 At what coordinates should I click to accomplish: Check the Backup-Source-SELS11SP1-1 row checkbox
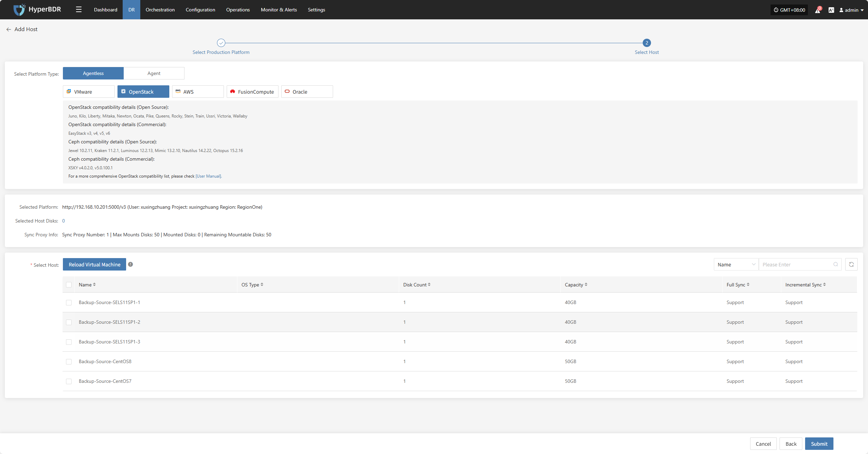(x=69, y=303)
